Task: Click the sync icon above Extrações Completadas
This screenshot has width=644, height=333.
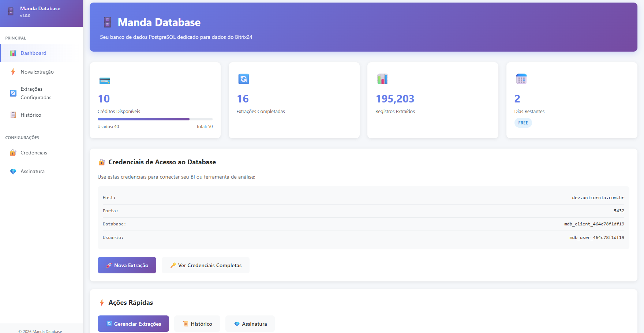Action: pos(243,79)
